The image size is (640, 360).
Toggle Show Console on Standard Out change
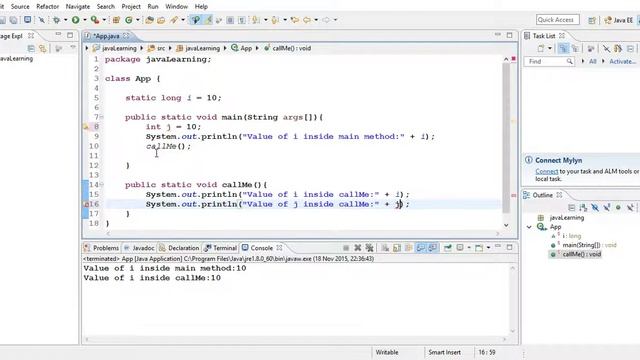pos(420,248)
